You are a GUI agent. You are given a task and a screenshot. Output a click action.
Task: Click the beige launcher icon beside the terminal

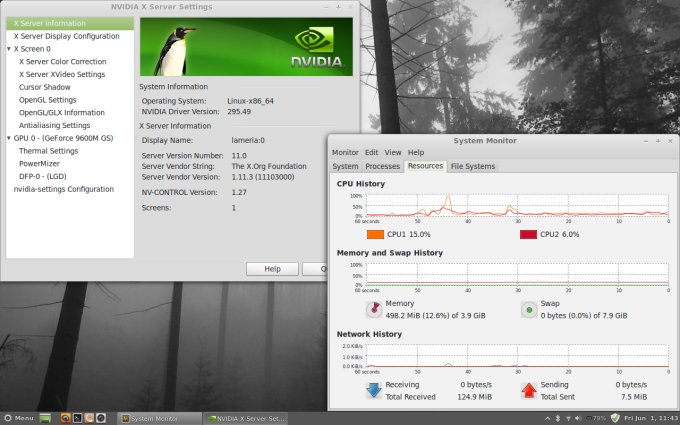(x=89, y=418)
